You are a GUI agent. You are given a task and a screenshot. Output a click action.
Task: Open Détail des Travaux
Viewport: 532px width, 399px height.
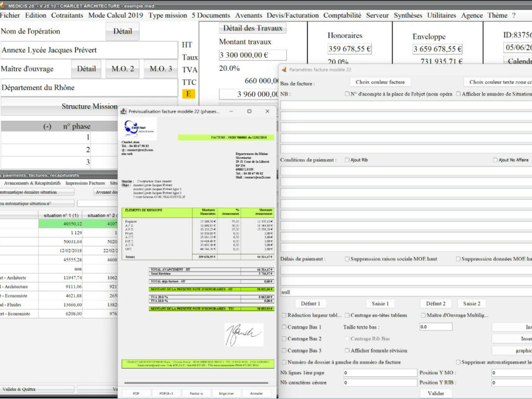[x=253, y=28]
